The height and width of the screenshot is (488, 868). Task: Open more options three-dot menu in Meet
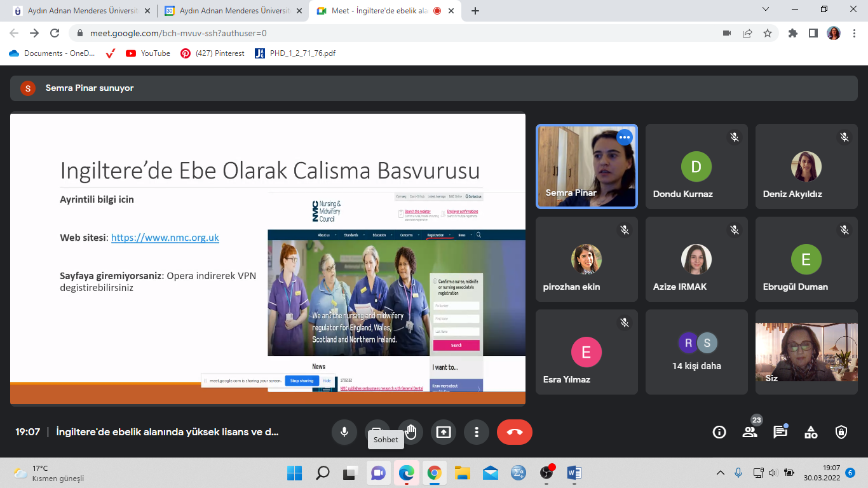click(x=477, y=432)
